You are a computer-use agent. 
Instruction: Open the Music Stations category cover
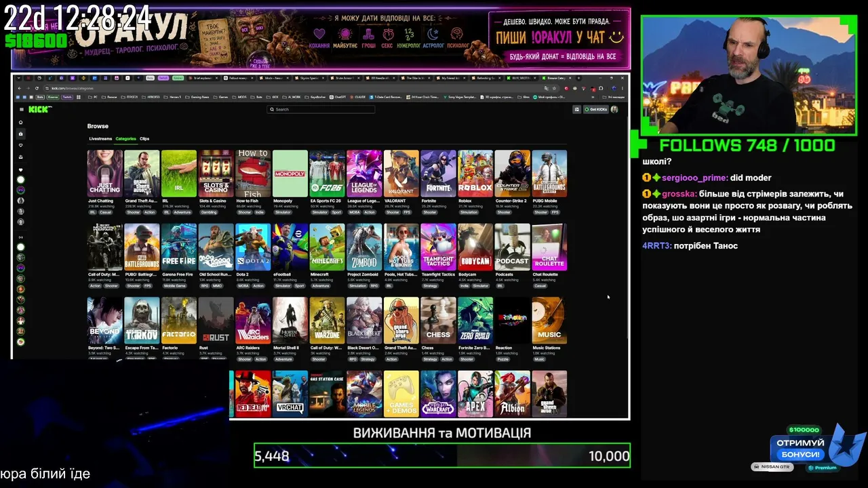point(549,321)
